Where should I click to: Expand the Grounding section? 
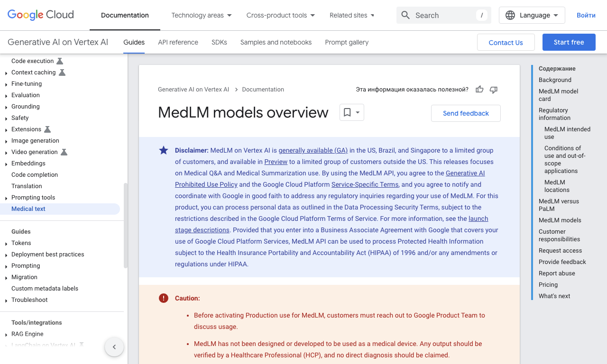click(6, 107)
